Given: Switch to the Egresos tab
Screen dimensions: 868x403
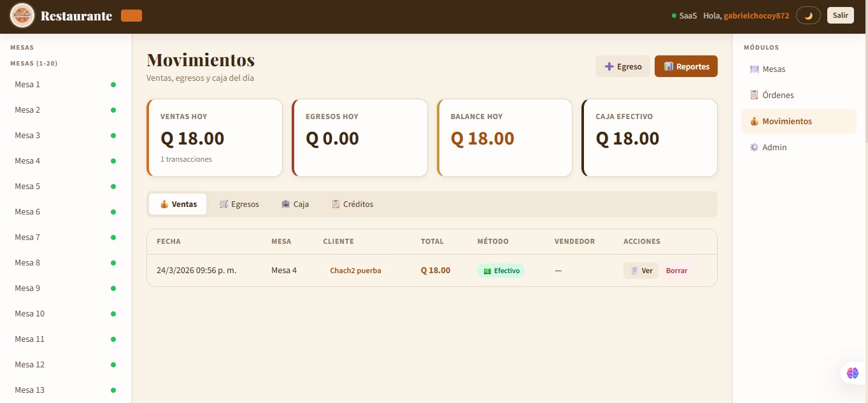Looking at the screenshot, I should [x=239, y=204].
